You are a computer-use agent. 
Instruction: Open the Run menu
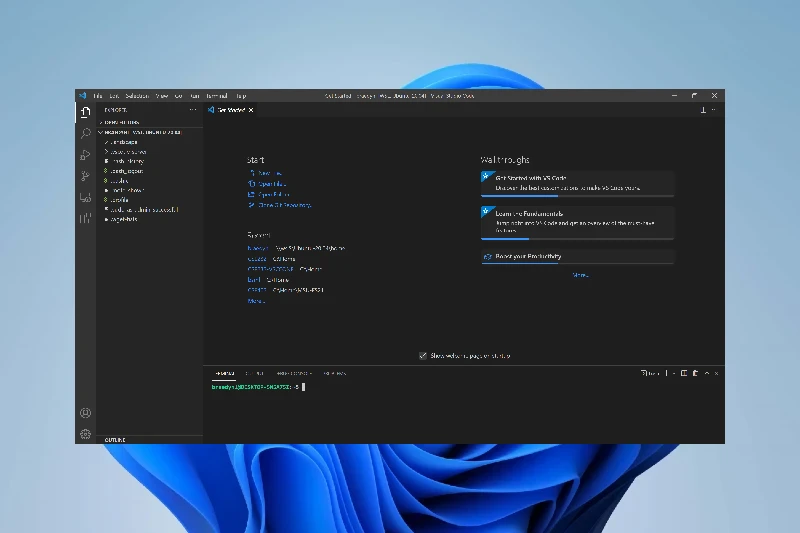pyautogui.click(x=194, y=95)
